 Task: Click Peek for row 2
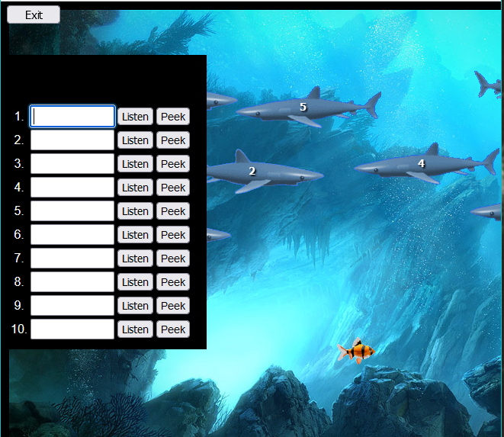point(173,140)
